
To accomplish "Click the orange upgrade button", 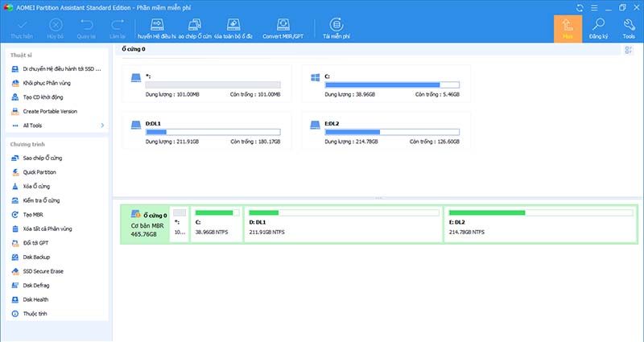I will tap(568, 29).
